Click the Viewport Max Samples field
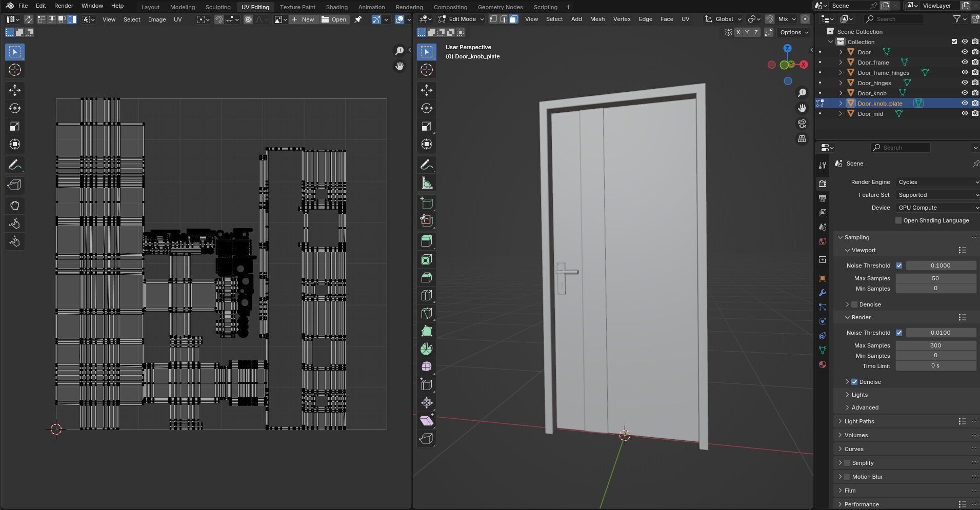 (x=935, y=278)
